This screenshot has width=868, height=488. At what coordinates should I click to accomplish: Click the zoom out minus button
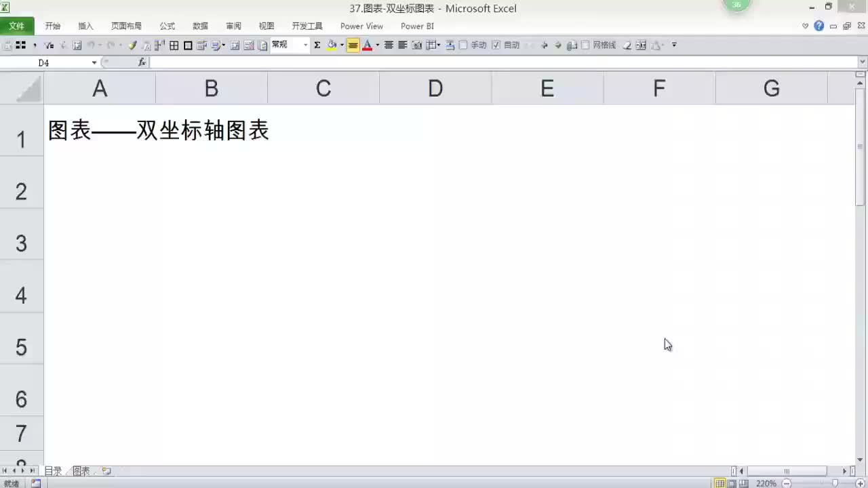787,483
